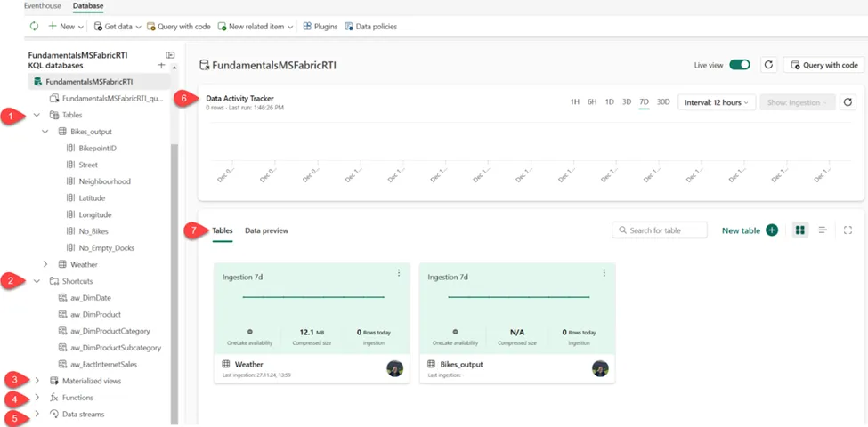Open Data policies from the toolbar

coord(370,27)
